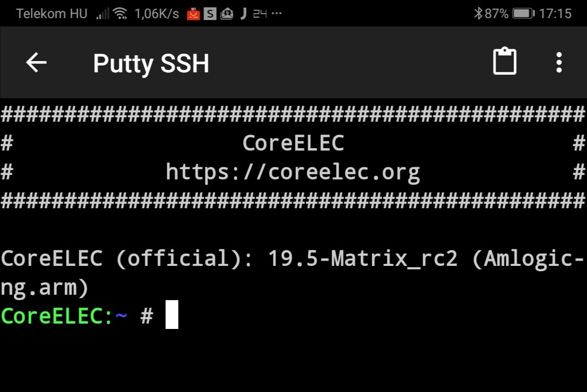
Task: Tap the cellular signal bars icon
Action: tap(102, 14)
